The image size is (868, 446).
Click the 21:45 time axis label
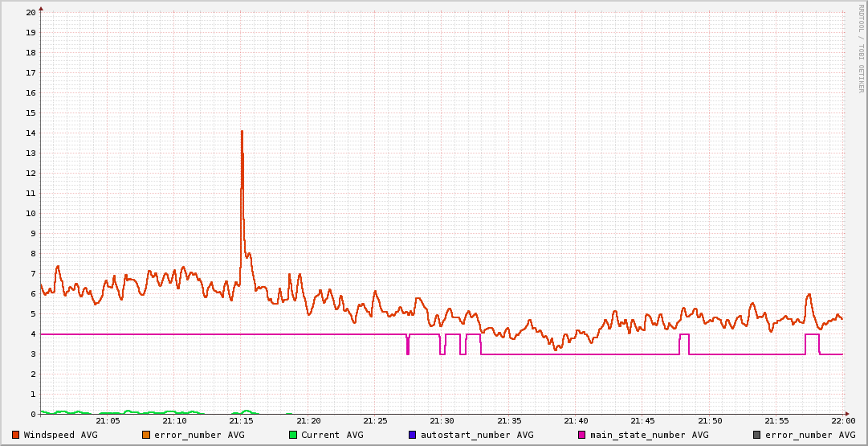[642, 421]
